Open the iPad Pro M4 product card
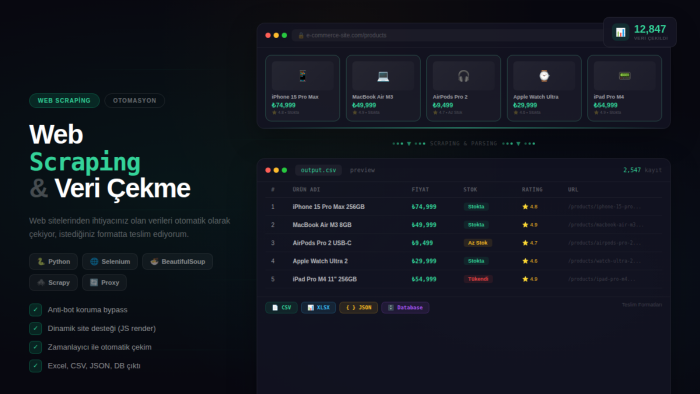Viewport: 700px width, 394px height. (625, 88)
